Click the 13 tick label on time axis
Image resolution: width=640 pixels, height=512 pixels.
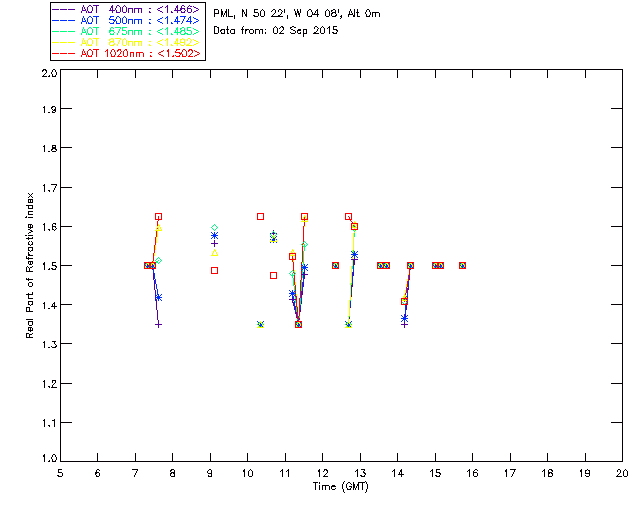tap(360, 473)
